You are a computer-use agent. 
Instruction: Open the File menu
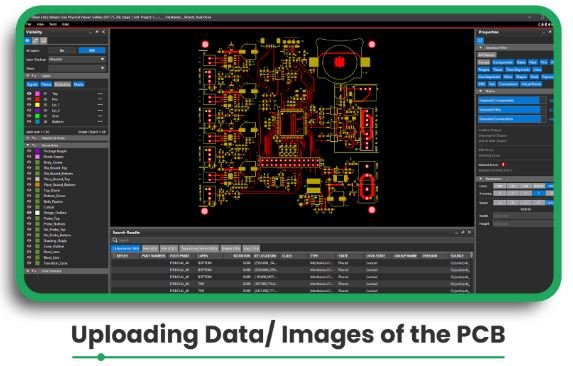[x=29, y=24]
